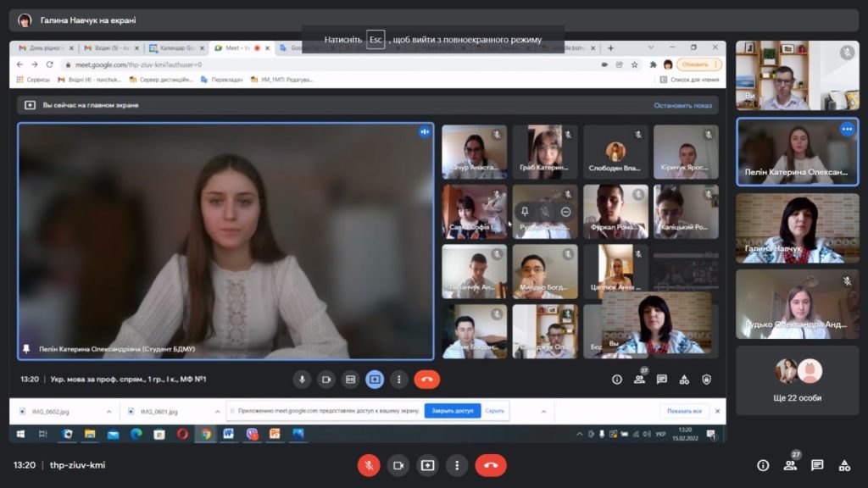
Task: Open activities in the shared Meet window
Action: click(x=684, y=380)
